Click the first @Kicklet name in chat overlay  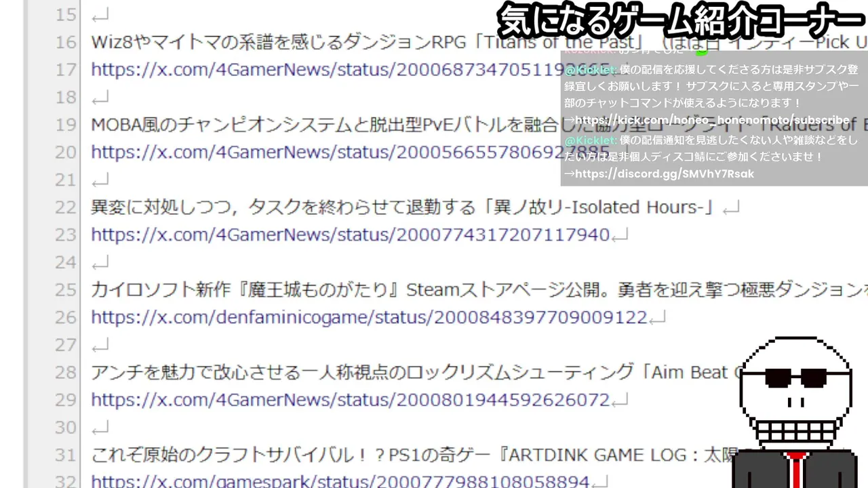point(591,70)
